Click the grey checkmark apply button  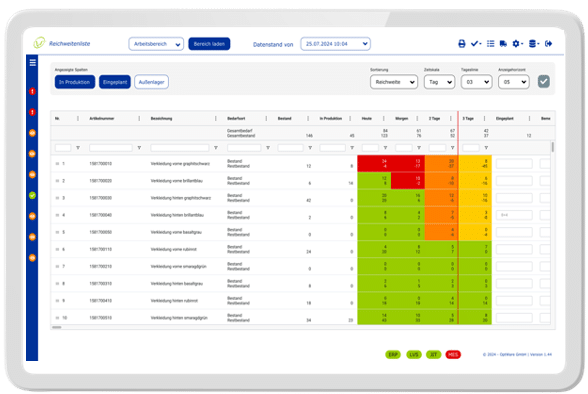pyautogui.click(x=544, y=81)
